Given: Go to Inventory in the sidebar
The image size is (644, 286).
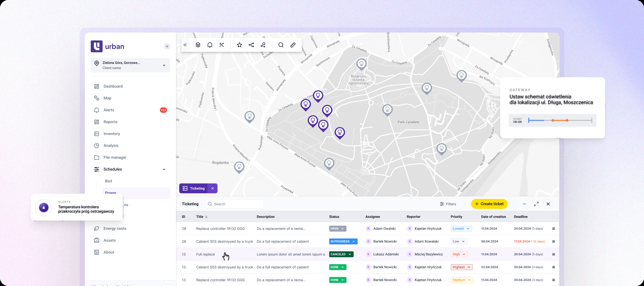Looking at the screenshot, I should (111, 134).
